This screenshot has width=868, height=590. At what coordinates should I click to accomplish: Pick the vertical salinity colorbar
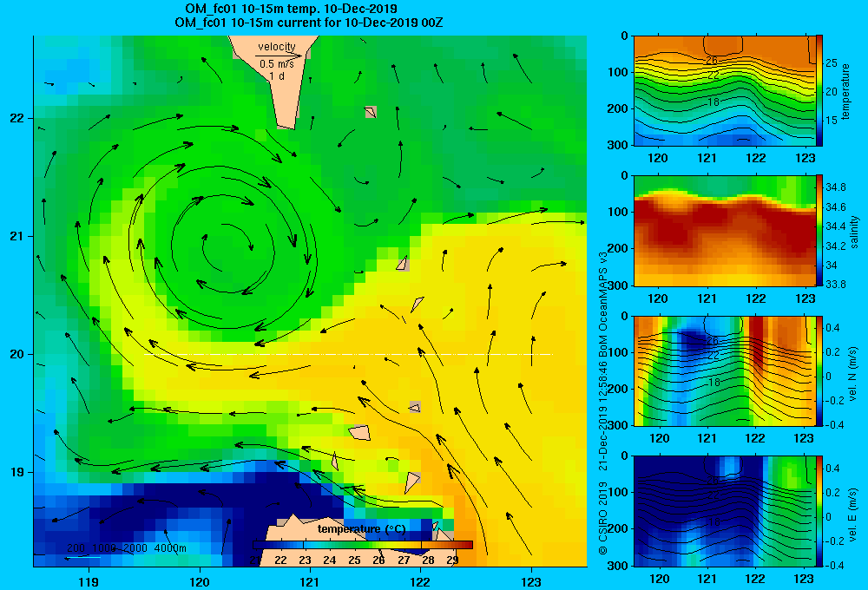click(x=819, y=231)
